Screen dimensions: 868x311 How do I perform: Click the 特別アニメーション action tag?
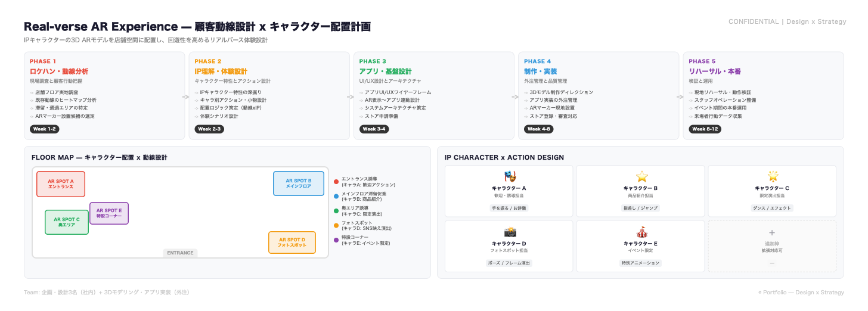(x=641, y=263)
